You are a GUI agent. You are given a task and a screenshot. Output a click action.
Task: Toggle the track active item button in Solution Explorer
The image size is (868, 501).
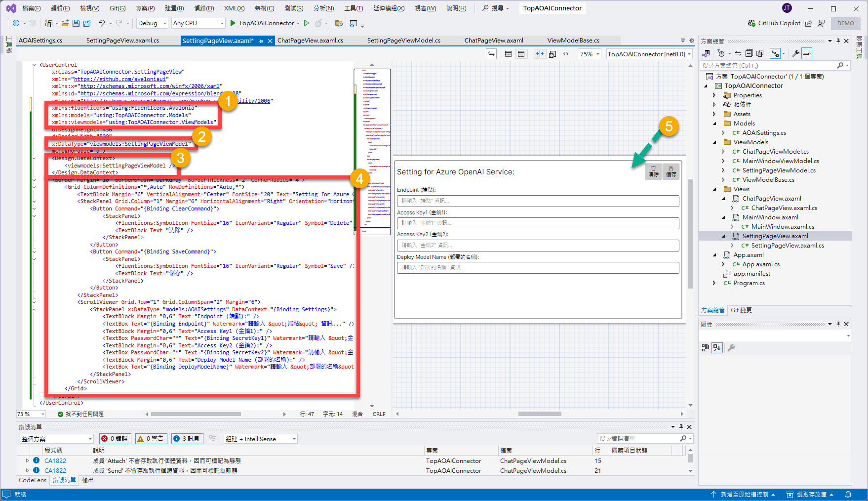775,53
